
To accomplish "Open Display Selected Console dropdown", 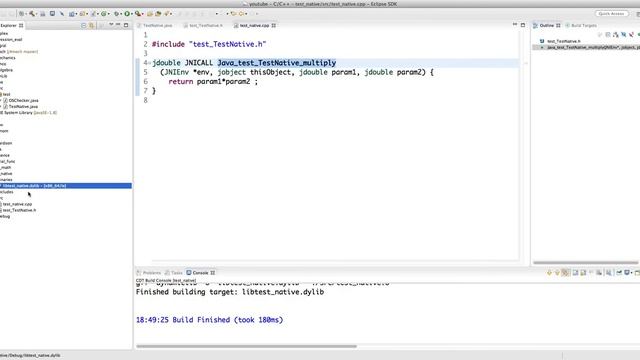I will pos(632,273).
